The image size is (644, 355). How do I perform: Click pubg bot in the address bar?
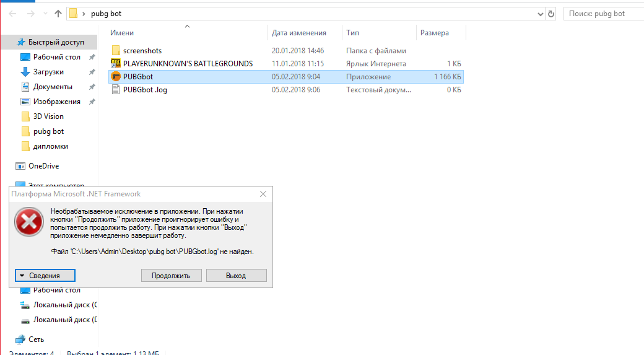click(x=106, y=14)
